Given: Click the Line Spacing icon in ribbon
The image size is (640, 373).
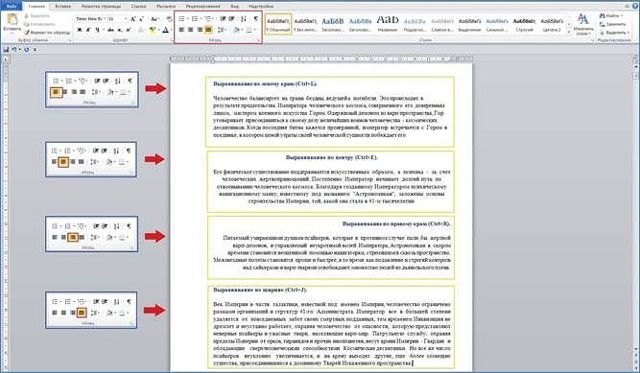Looking at the screenshot, I should click(222, 30).
